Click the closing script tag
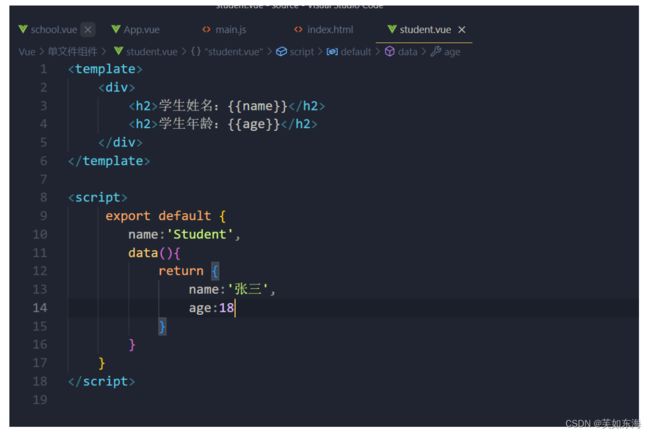Image resolution: width=650 pixels, height=434 pixels. tap(102, 381)
